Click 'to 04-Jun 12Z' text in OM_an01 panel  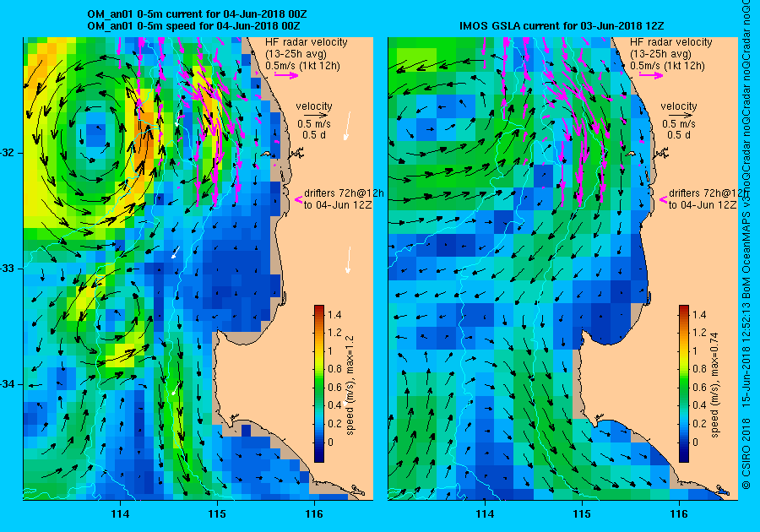coord(338,205)
